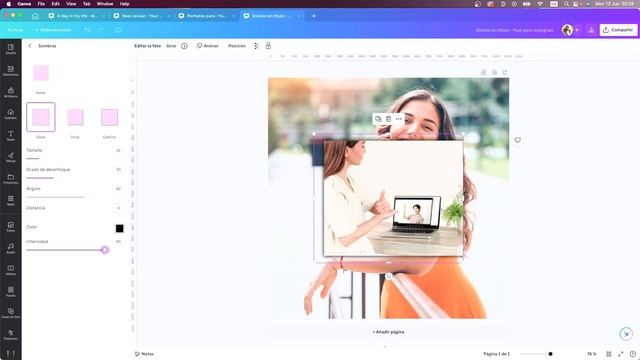Open the Vídeos panel in sidebar
640x360 pixels.
(x=11, y=270)
